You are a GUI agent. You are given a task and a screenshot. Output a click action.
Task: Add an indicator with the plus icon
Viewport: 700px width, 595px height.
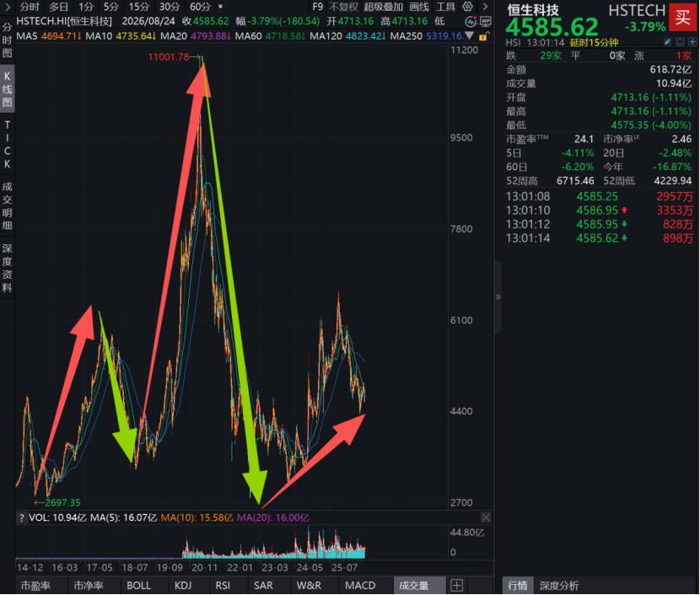pos(456,585)
